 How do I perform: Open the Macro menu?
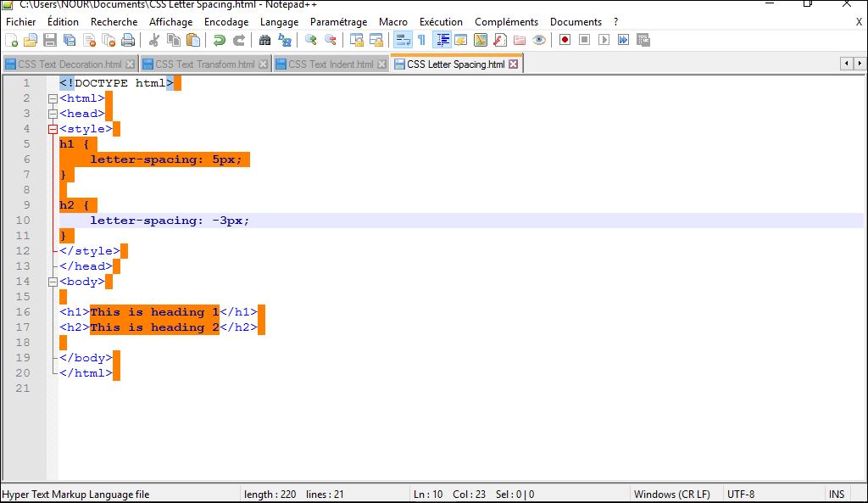(x=393, y=21)
